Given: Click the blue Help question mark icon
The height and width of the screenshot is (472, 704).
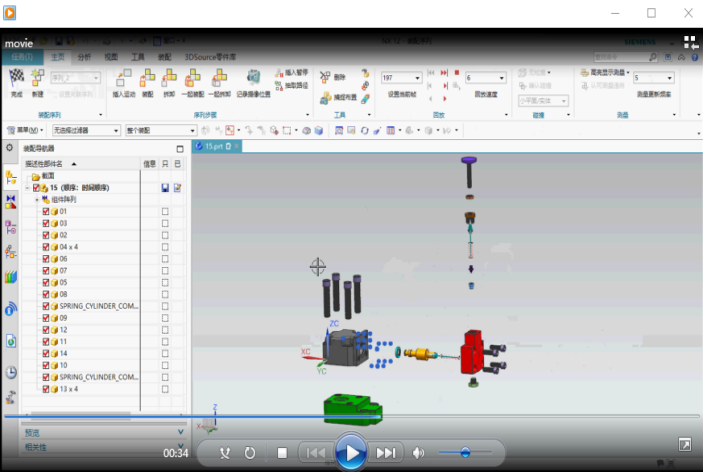Looking at the screenshot, I should 695,57.
